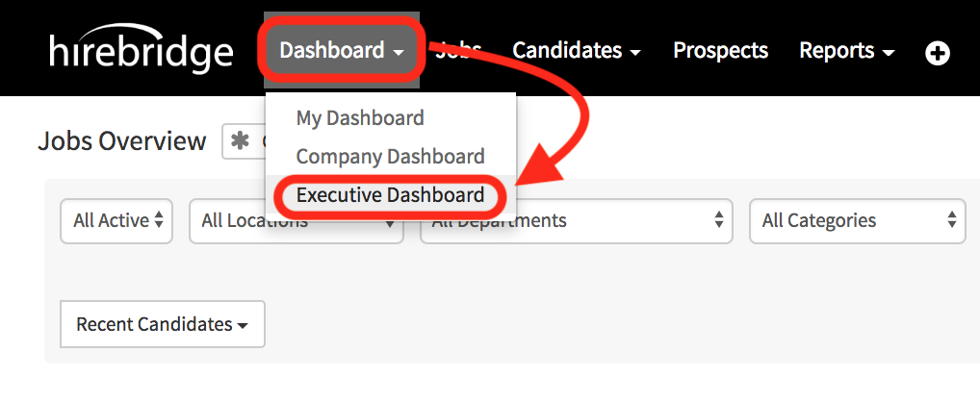Open the Candidates navigation menu
The width and height of the screenshot is (980, 402).
[577, 50]
